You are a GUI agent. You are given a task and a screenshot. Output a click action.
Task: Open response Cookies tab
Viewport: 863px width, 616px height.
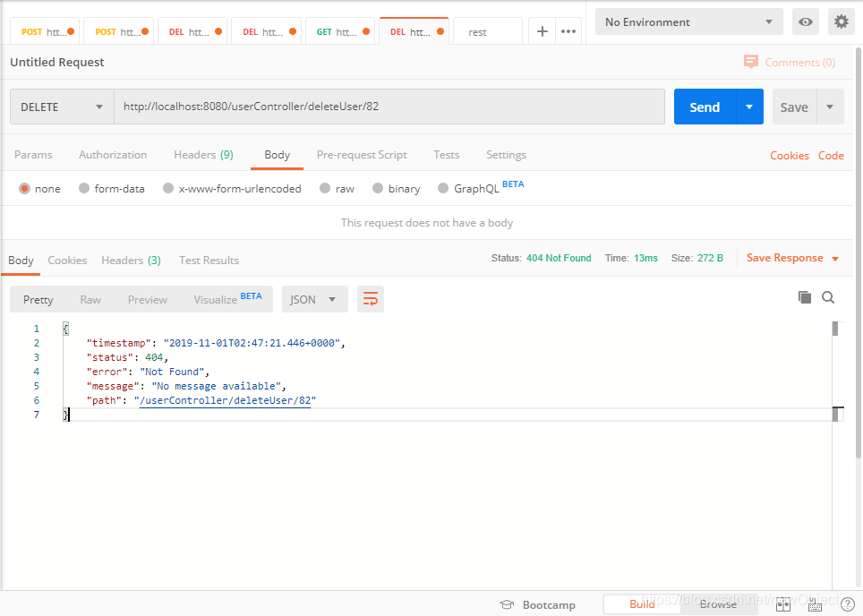[x=67, y=260]
